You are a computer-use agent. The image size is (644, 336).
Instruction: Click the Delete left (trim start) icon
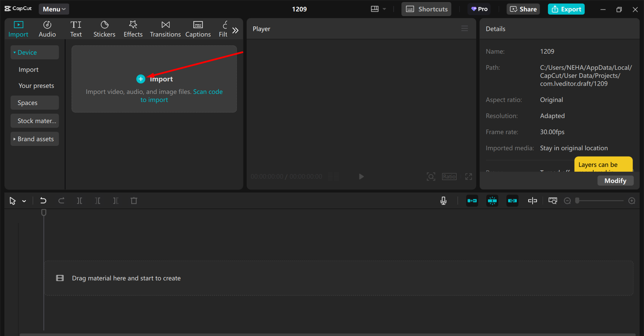tap(98, 201)
